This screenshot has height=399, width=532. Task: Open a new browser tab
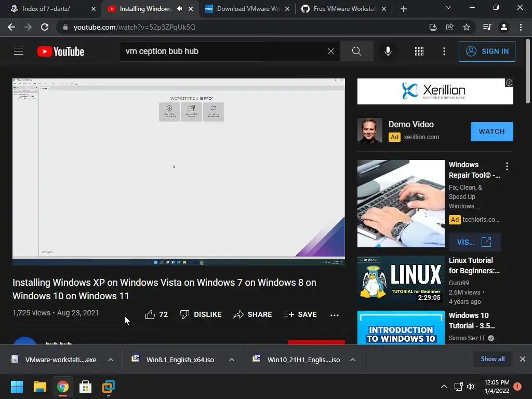(x=403, y=9)
